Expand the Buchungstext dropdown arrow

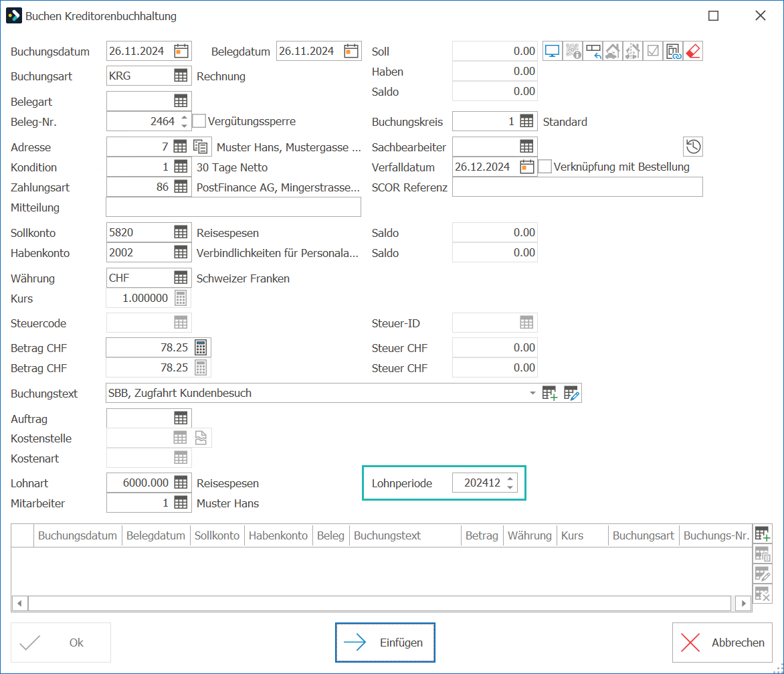tap(532, 394)
